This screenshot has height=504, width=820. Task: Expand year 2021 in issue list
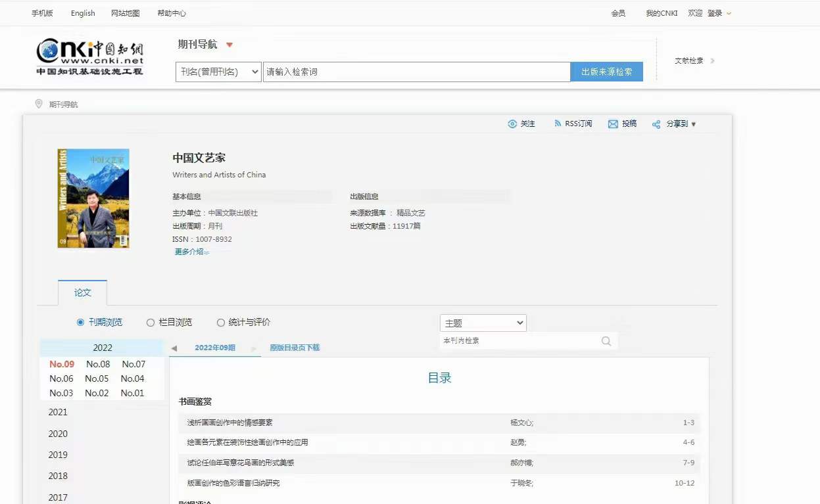pyautogui.click(x=58, y=412)
